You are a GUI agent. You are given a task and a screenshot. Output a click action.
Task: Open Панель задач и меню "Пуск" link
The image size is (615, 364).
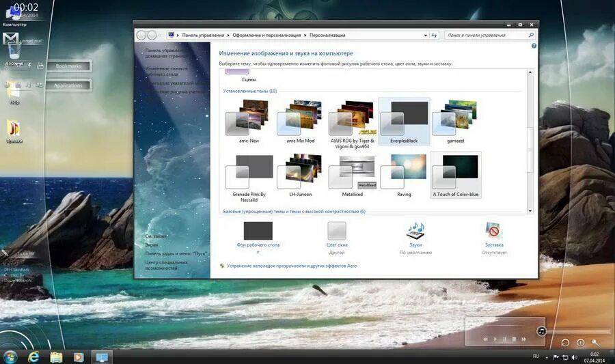(176, 253)
